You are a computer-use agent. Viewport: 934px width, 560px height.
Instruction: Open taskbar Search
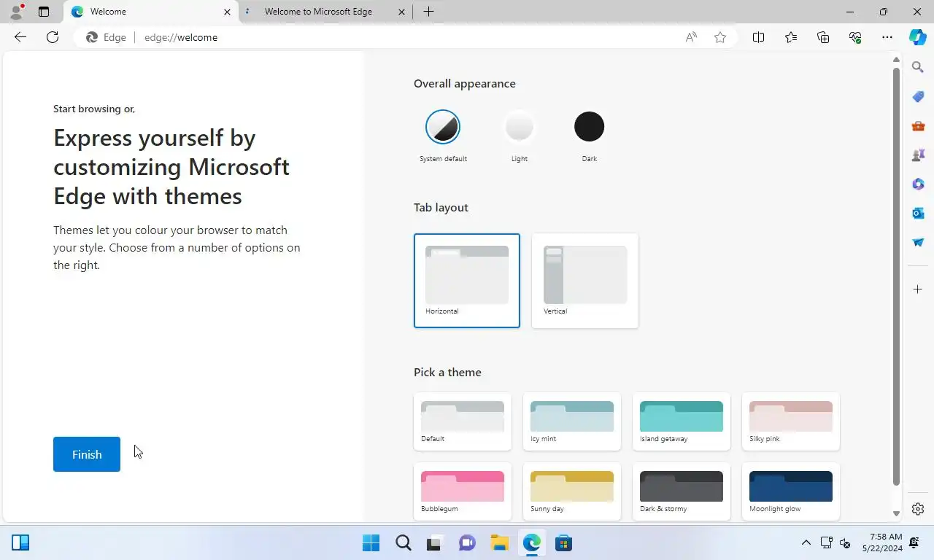pos(404,542)
